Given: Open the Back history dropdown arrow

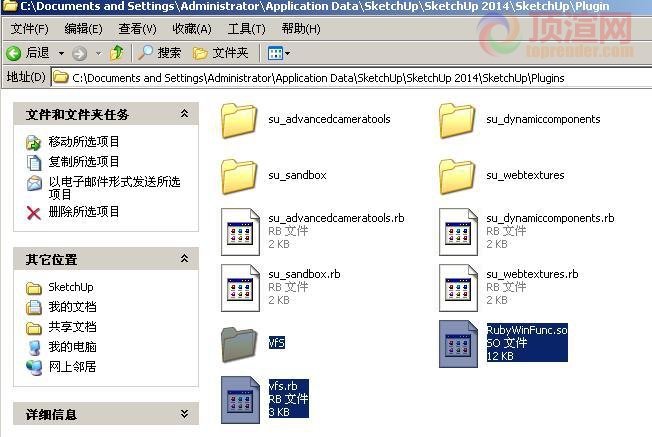Looking at the screenshot, I should (61, 53).
